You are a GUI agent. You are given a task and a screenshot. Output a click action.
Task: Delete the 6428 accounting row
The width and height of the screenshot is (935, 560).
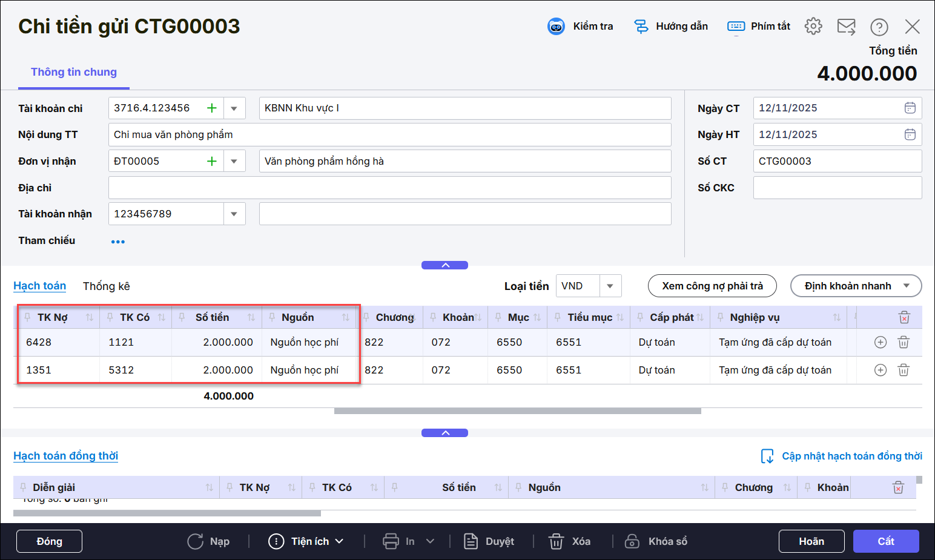pyautogui.click(x=903, y=342)
